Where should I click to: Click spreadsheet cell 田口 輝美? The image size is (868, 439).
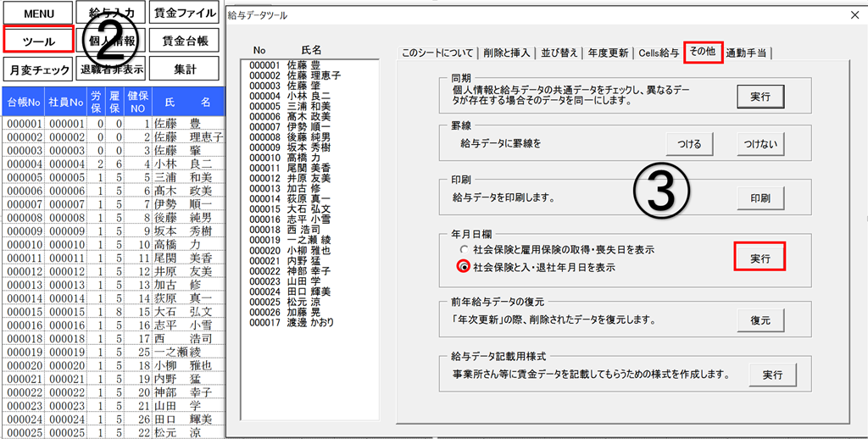tap(187, 419)
